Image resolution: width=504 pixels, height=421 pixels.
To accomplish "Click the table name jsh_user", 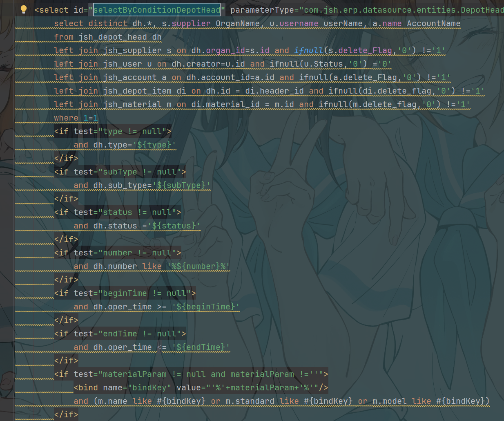I will pos(123,64).
